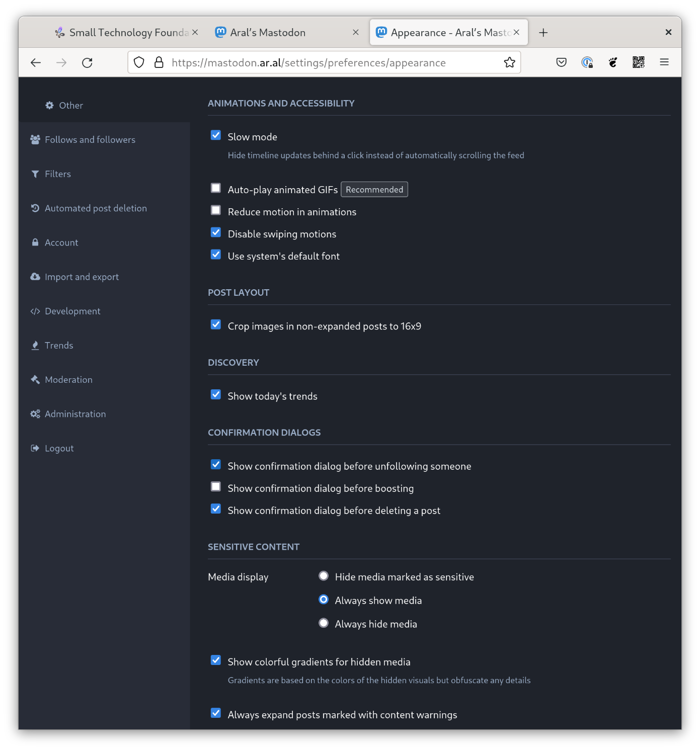Click the shield tracking protection icon
Viewport: 700px width, 750px height.
point(139,62)
